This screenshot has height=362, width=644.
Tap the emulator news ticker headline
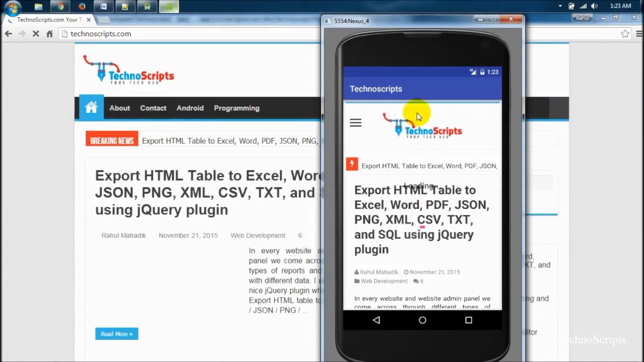(430, 166)
